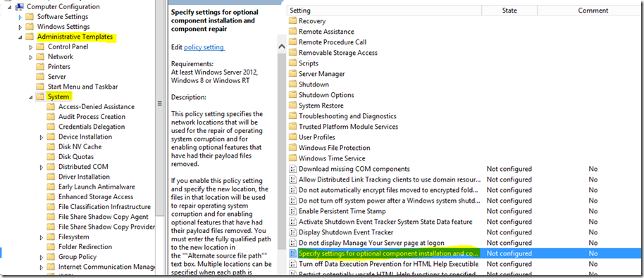Open the Windows File Protection folder
644x278 pixels.
click(334, 148)
